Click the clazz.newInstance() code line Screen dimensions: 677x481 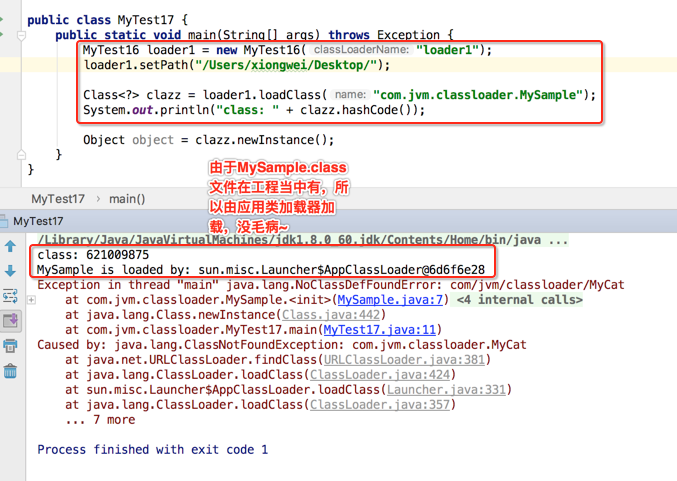(x=209, y=140)
